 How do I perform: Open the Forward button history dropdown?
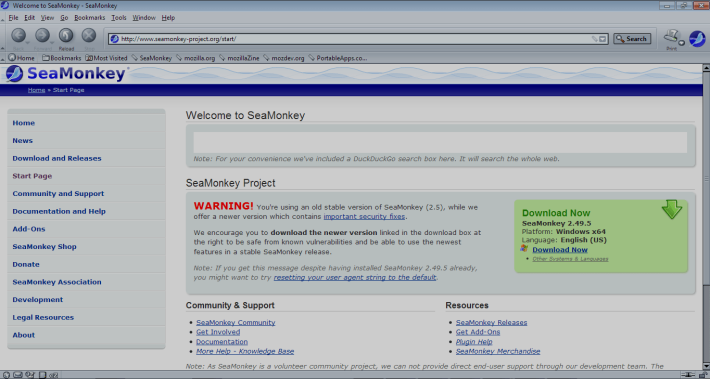(51, 42)
